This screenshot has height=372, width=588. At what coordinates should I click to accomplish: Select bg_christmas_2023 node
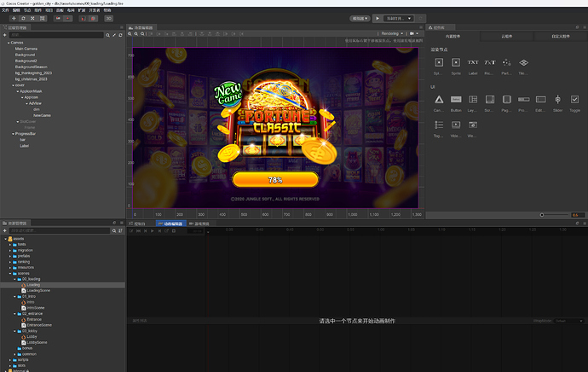click(x=32, y=79)
